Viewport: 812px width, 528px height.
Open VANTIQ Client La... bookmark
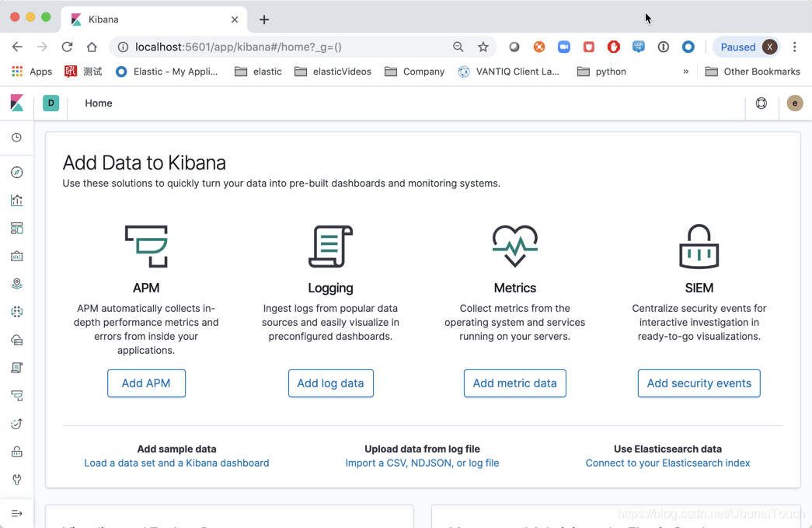[508, 72]
